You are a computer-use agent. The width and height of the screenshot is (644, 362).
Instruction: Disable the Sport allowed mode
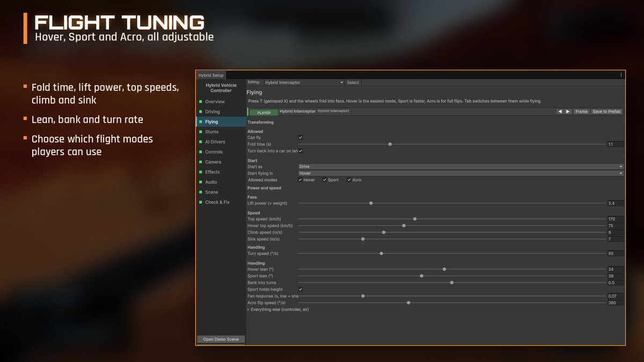325,180
